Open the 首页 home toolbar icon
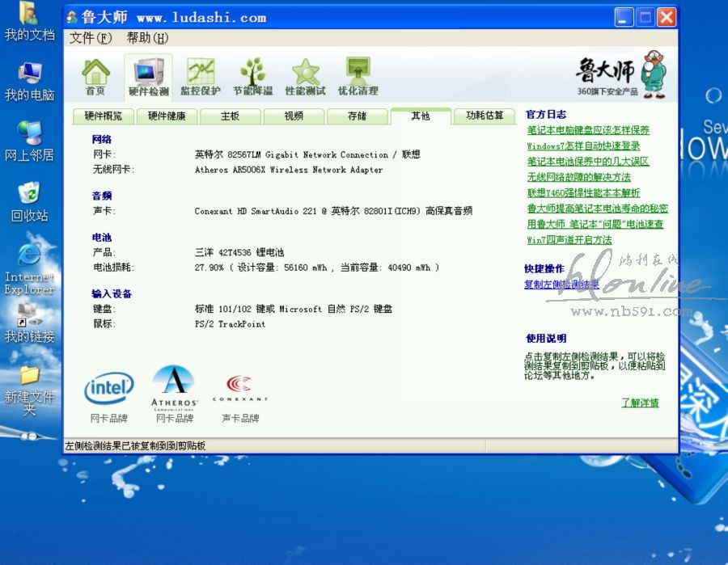The width and height of the screenshot is (728, 565). (x=95, y=78)
